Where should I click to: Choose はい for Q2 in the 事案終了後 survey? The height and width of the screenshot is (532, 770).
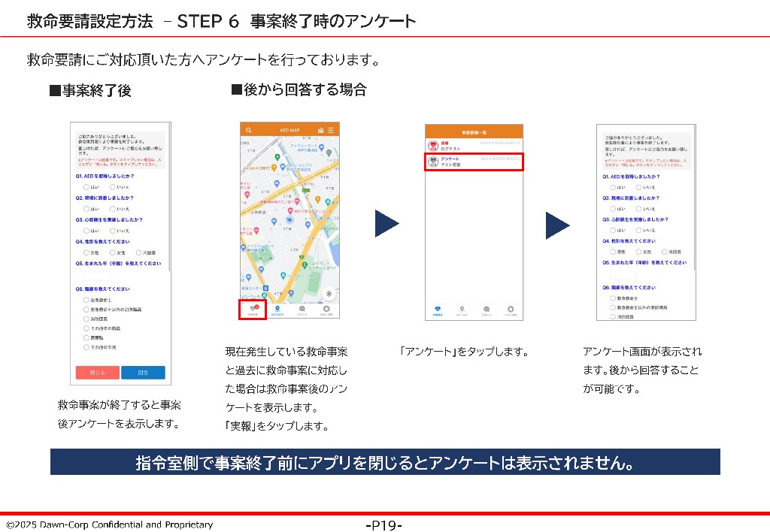pyautogui.click(x=86, y=209)
